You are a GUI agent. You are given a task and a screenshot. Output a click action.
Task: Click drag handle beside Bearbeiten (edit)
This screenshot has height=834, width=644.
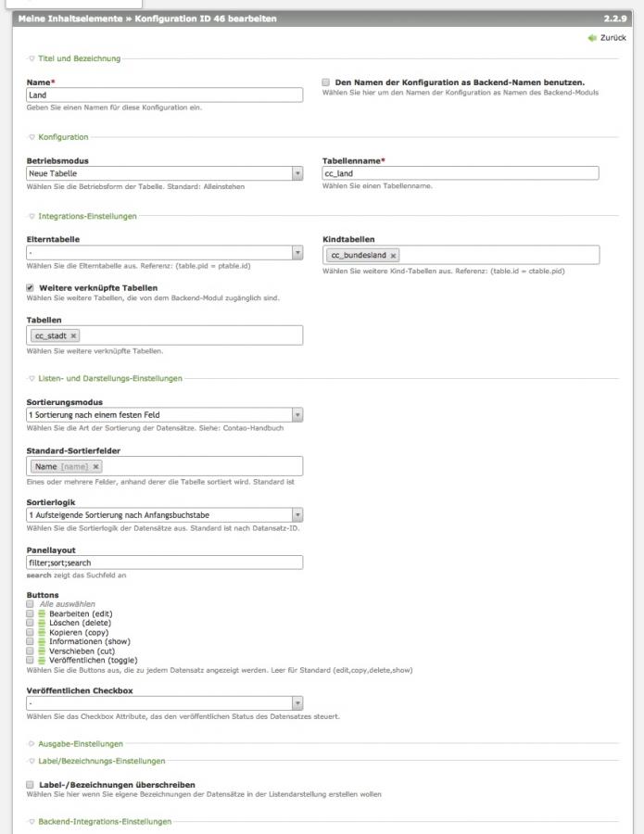42,613
